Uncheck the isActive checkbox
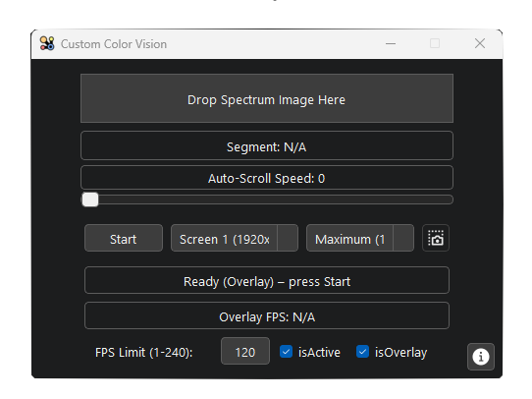 pyautogui.click(x=286, y=352)
